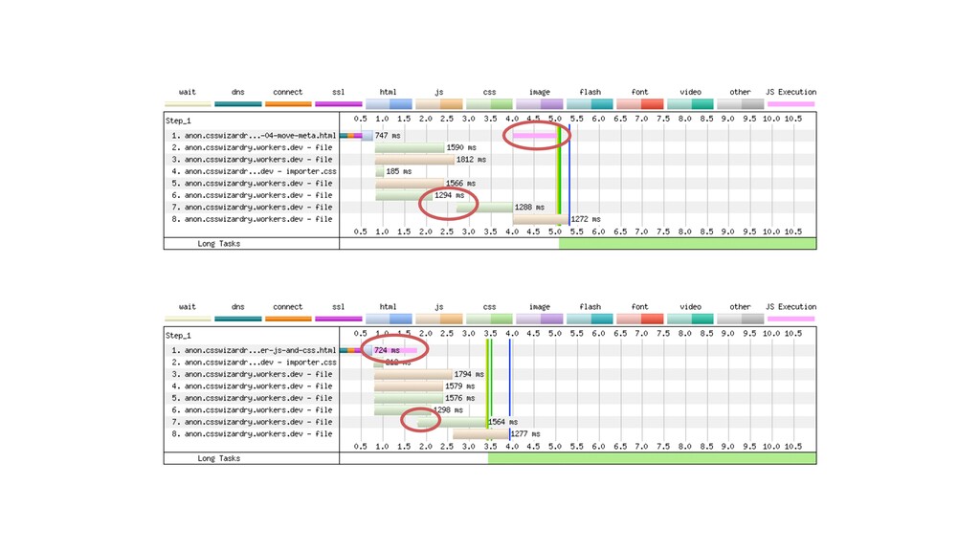Click the other swatch in the lower legend
The image size is (980, 551).
tap(741, 319)
